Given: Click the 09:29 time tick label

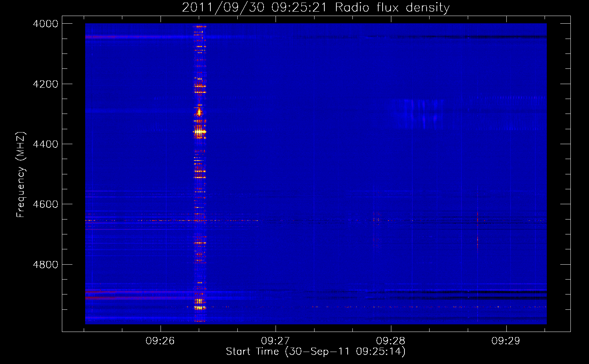Looking at the screenshot, I should [x=506, y=341].
